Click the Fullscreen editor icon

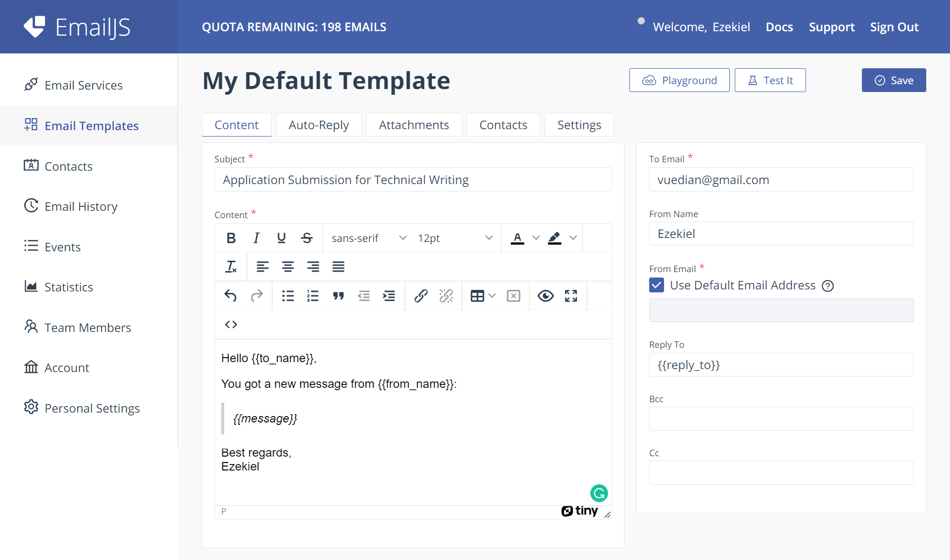570,296
